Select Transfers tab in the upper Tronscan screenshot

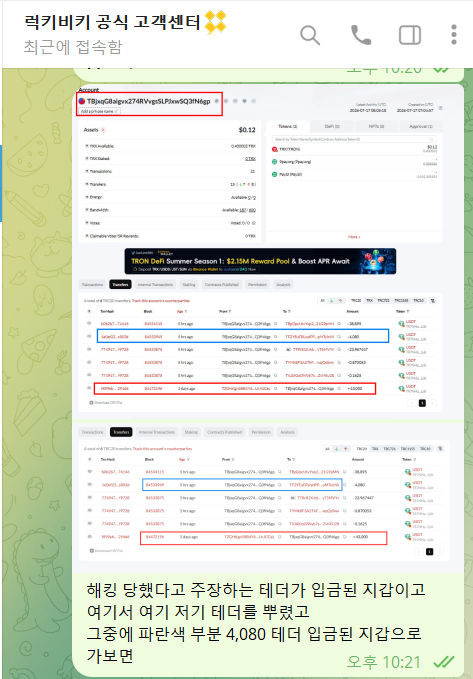pyautogui.click(x=120, y=285)
